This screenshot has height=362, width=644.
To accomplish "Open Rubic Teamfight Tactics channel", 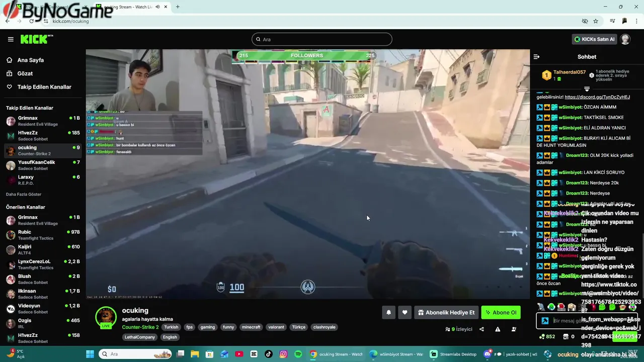I will pos(43,235).
